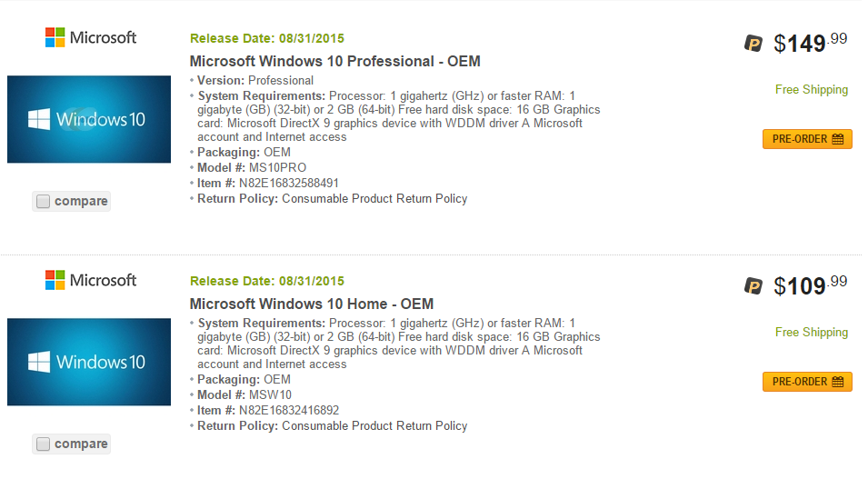Click Free Shipping under the $109.99 price
The height and width of the screenshot is (489, 868).
coord(812,333)
